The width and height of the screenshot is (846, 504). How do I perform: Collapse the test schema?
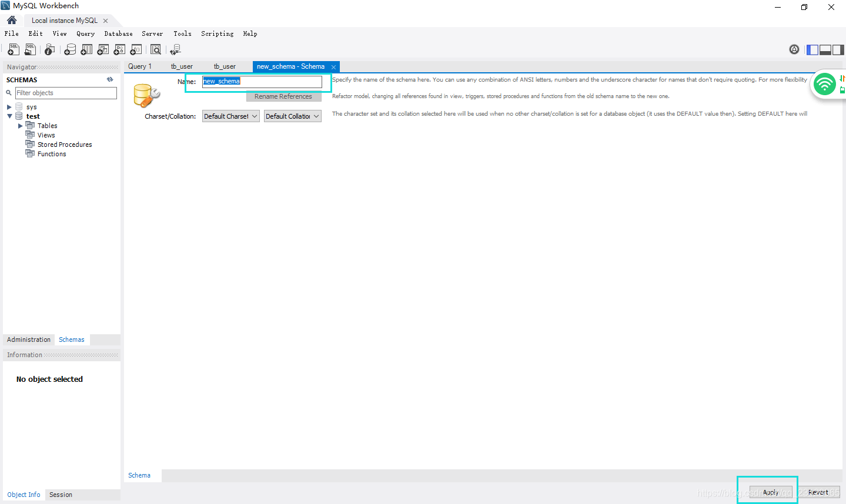click(9, 116)
